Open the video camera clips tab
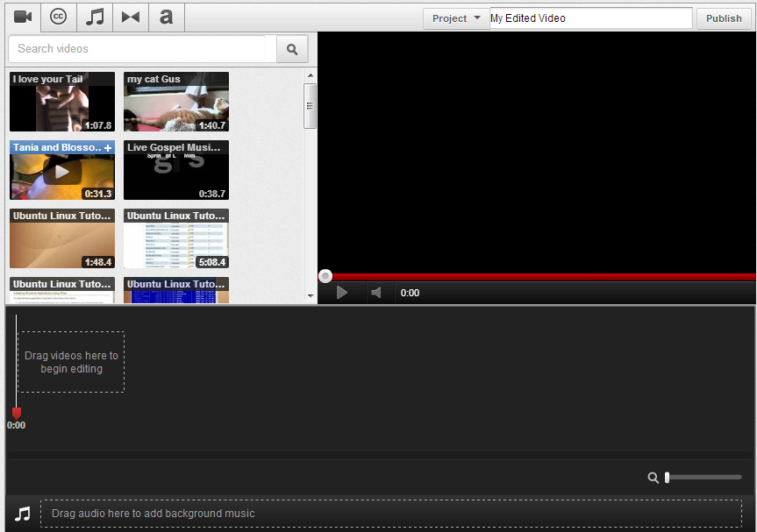This screenshot has width=757, height=532. 23,17
